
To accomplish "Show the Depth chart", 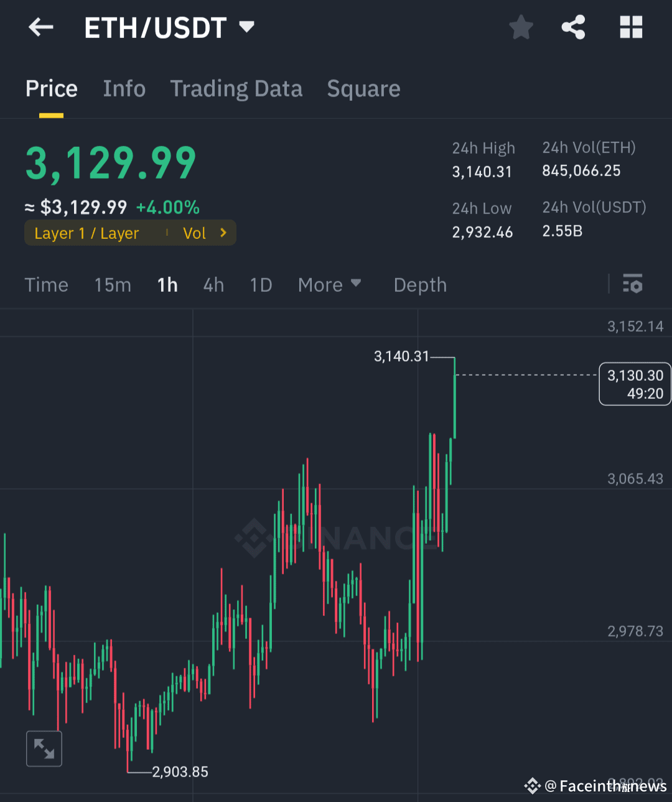I will (x=420, y=285).
